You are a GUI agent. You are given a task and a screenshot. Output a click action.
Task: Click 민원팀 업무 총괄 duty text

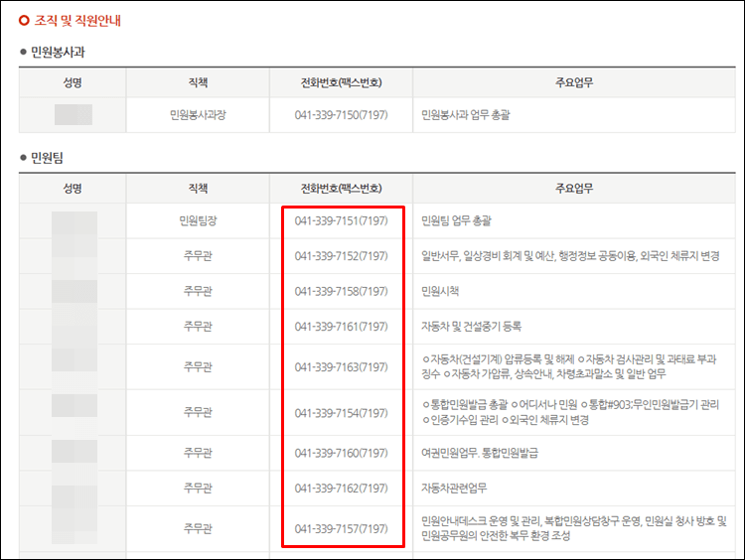point(456,220)
